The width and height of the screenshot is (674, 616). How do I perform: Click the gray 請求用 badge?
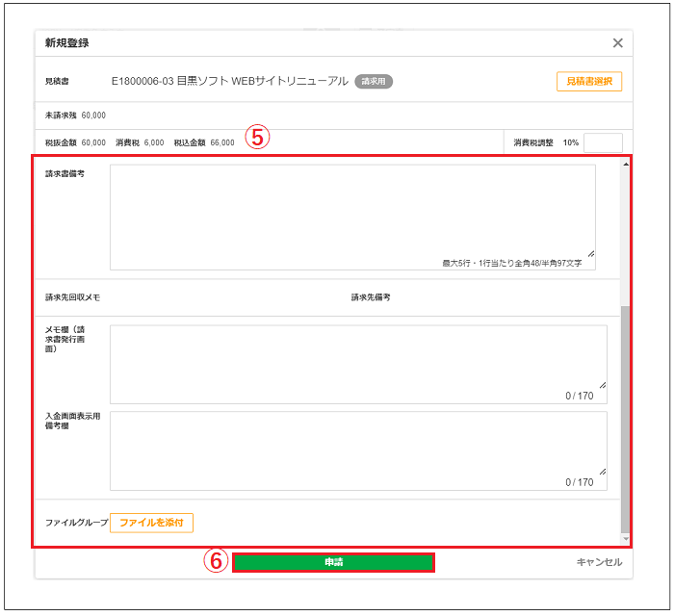tap(374, 82)
